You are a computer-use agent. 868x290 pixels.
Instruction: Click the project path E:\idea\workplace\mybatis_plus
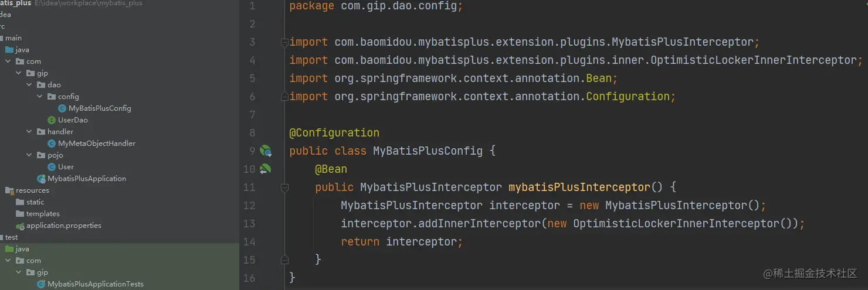pyautogui.click(x=89, y=4)
